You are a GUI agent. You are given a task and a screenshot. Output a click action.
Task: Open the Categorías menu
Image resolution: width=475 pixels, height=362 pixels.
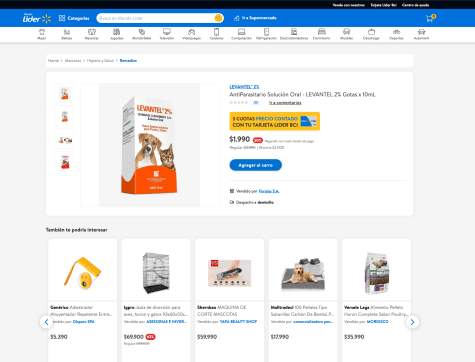pyautogui.click(x=74, y=18)
